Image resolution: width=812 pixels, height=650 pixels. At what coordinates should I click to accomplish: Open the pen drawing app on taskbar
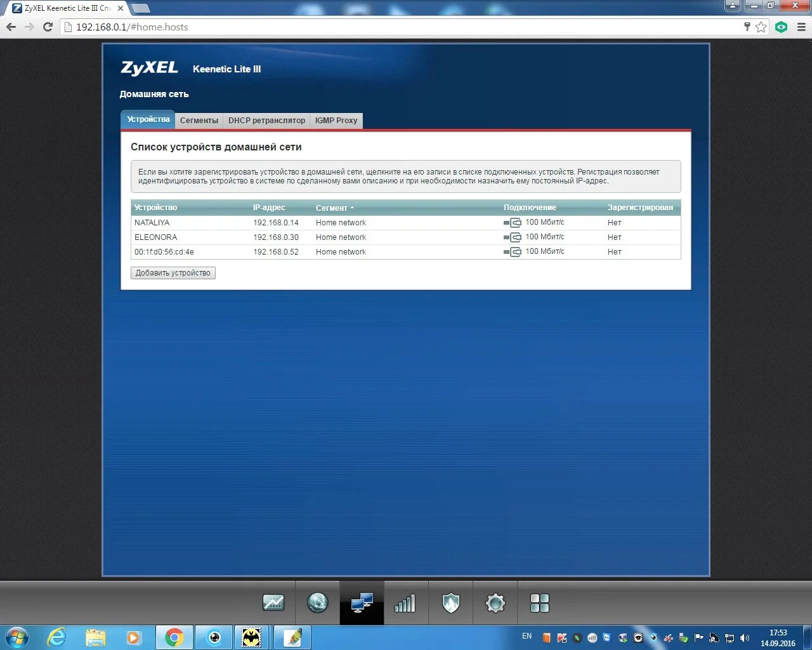(x=292, y=637)
